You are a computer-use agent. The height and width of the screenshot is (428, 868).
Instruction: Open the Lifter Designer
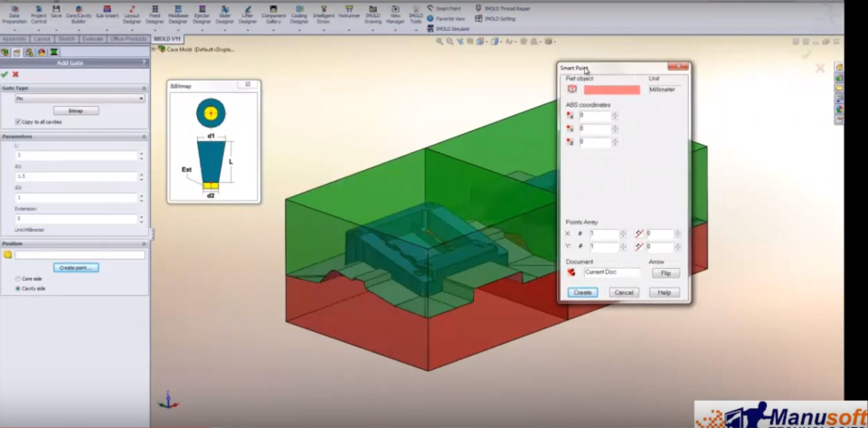[248, 15]
